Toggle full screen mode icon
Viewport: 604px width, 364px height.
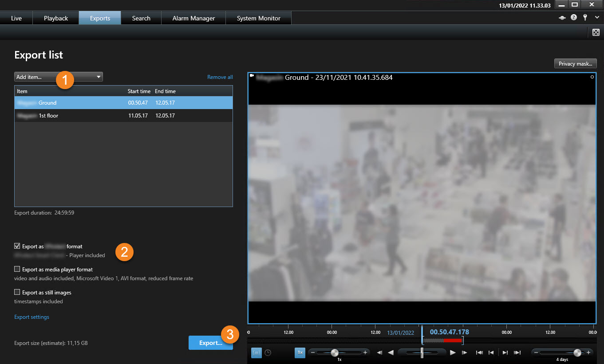596,32
